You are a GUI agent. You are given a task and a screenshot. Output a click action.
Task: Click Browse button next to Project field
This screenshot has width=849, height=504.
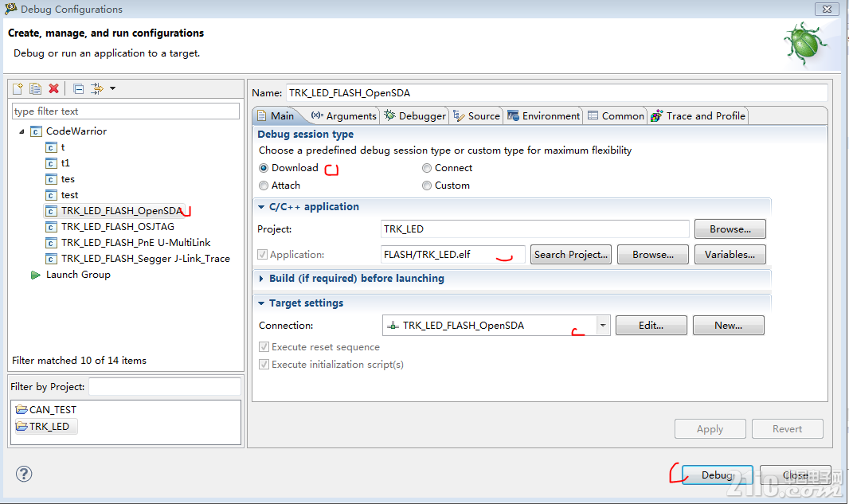(730, 229)
